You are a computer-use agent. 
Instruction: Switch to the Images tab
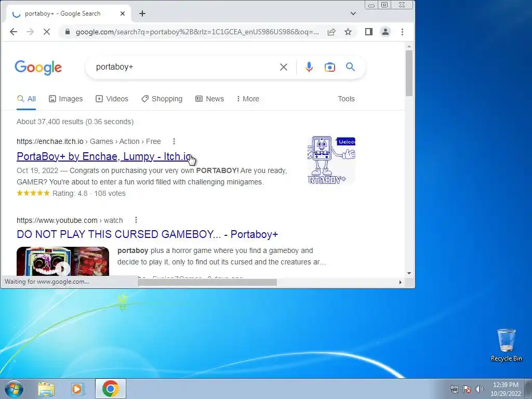click(66, 99)
